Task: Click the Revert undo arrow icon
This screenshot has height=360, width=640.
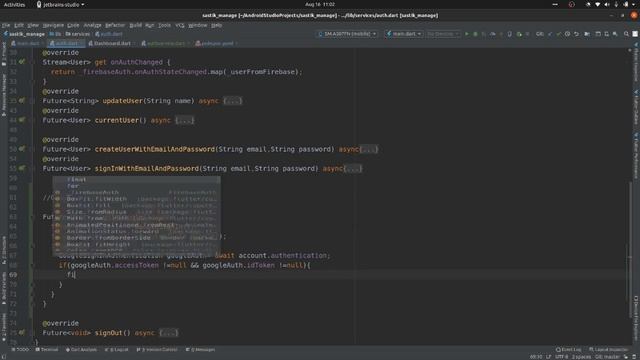Action: coord(576,34)
